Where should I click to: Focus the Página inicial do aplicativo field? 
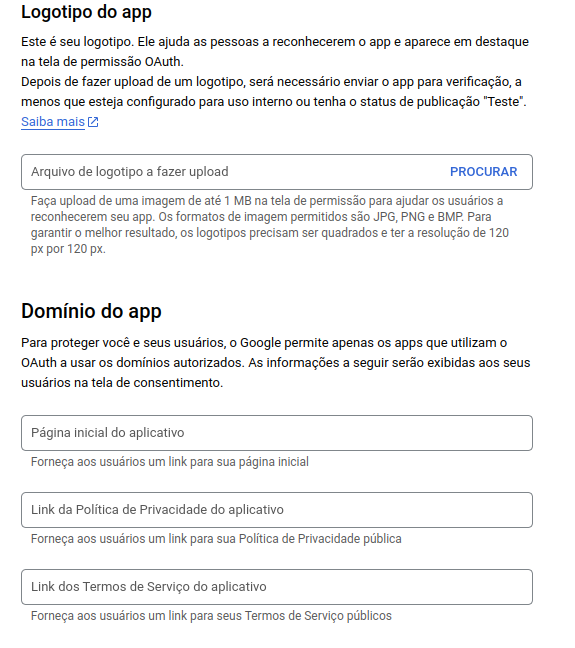pyautogui.click(x=277, y=433)
